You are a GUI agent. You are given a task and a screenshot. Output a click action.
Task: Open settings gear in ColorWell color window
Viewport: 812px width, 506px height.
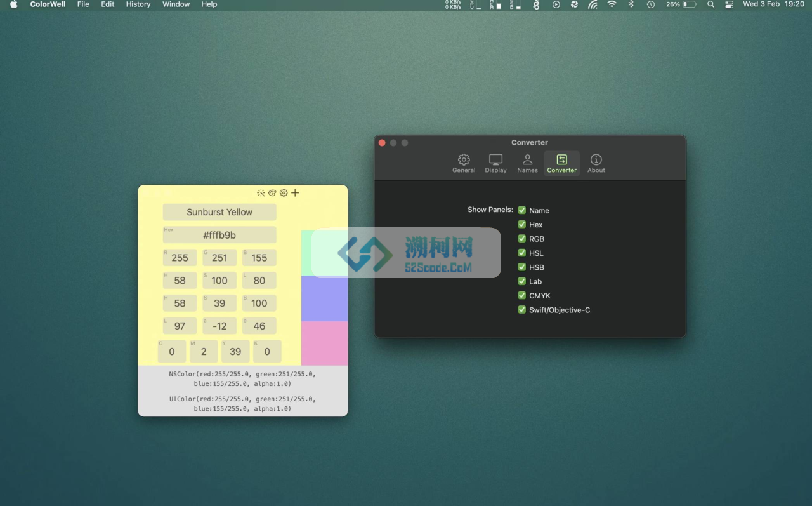point(284,193)
